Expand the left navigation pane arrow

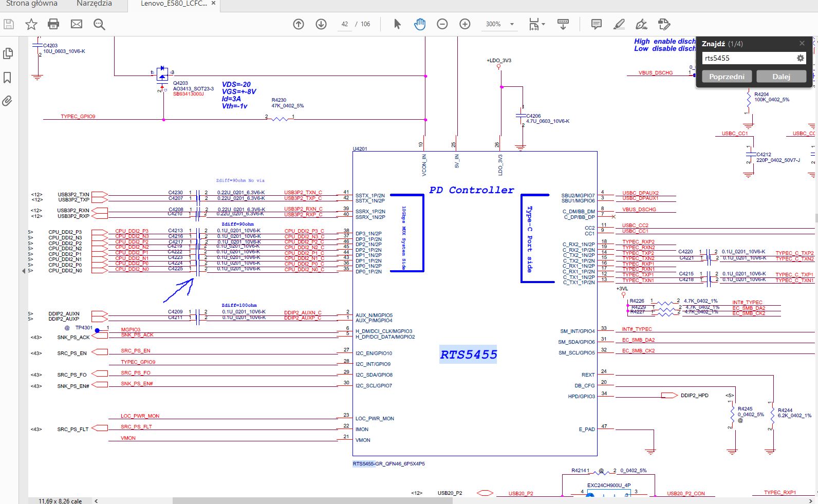coord(24,271)
